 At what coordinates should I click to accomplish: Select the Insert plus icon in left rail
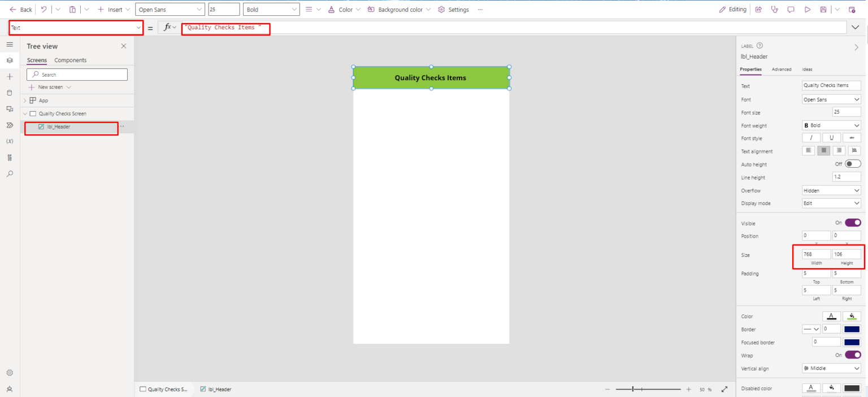10,76
